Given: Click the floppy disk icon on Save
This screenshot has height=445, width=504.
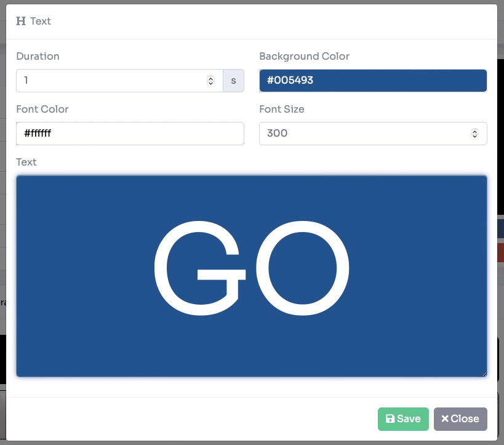Looking at the screenshot, I should coord(390,419).
